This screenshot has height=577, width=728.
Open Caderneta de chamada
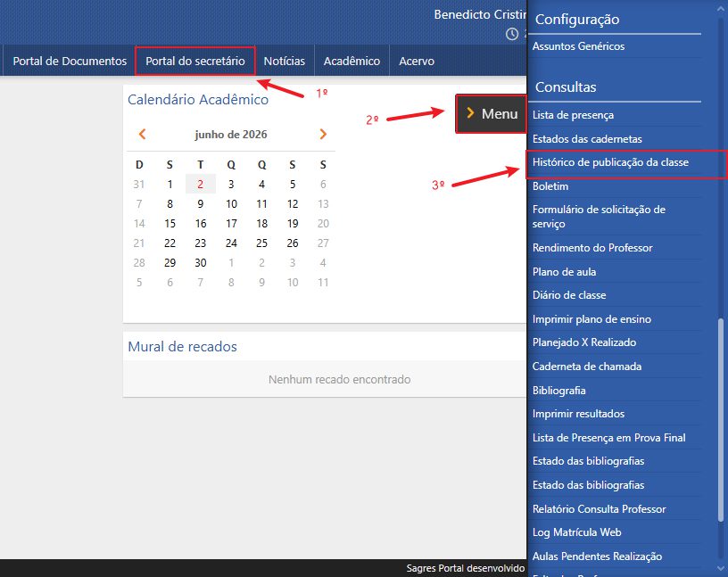pyautogui.click(x=587, y=367)
